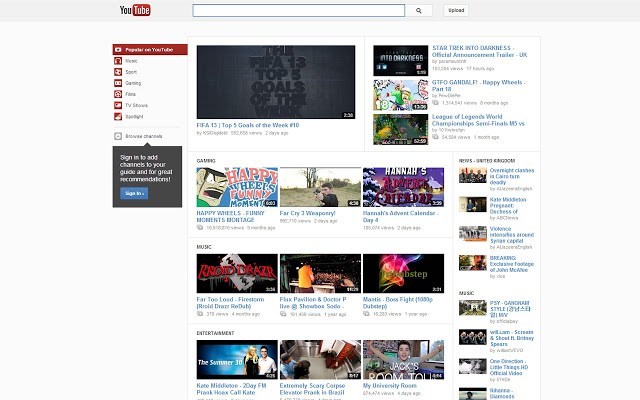Focus the search input field

coord(299,11)
